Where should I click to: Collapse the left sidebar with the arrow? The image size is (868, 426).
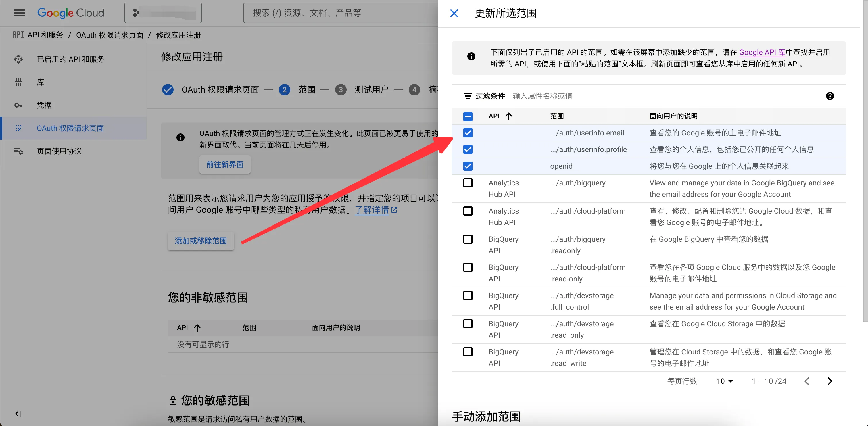(18, 414)
